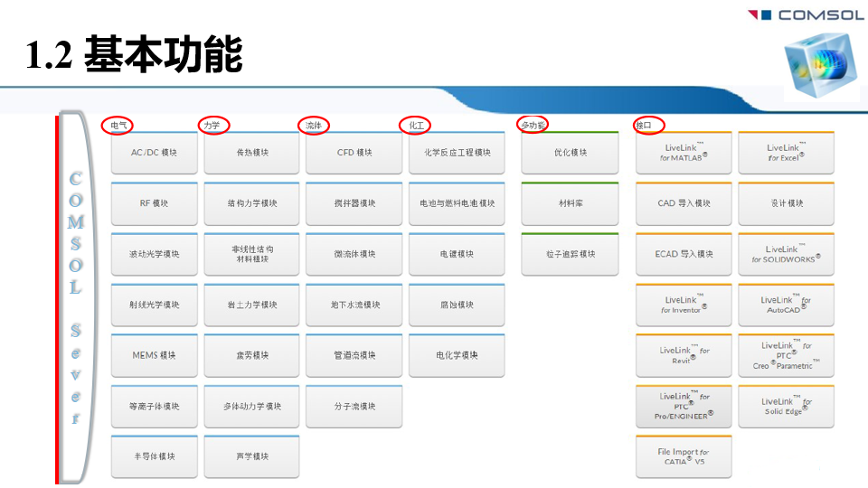Choose LiveLink for AutoCAD tile
Screen dimensions: 868x488
click(x=786, y=305)
